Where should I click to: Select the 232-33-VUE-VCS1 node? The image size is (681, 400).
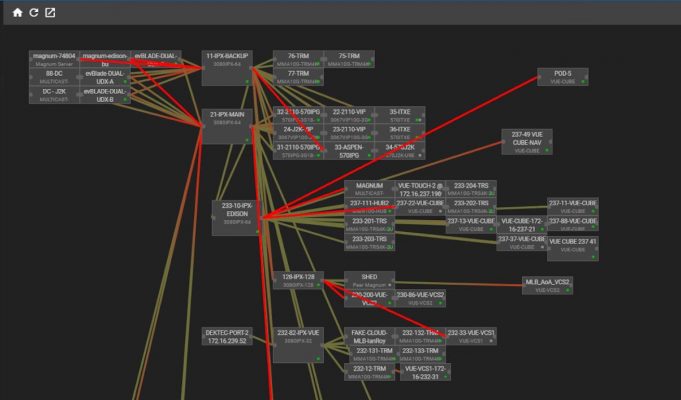471,337
